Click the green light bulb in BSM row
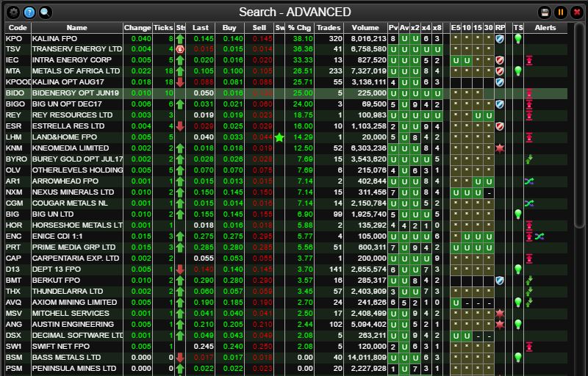 (x=518, y=358)
